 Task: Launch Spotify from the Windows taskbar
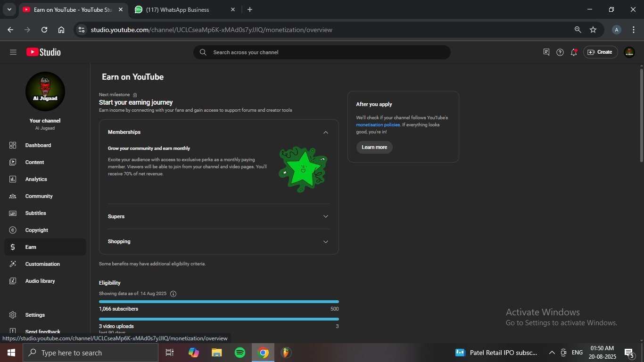click(x=240, y=353)
